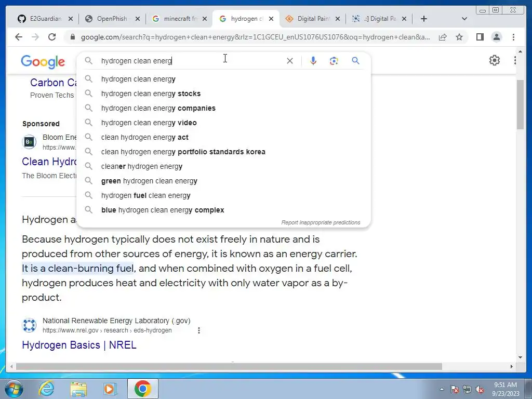Image resolution: width=532 pixels, height=399 pixels.
Task: Click the forward navigation arrow
Action: tap(35, 37)
